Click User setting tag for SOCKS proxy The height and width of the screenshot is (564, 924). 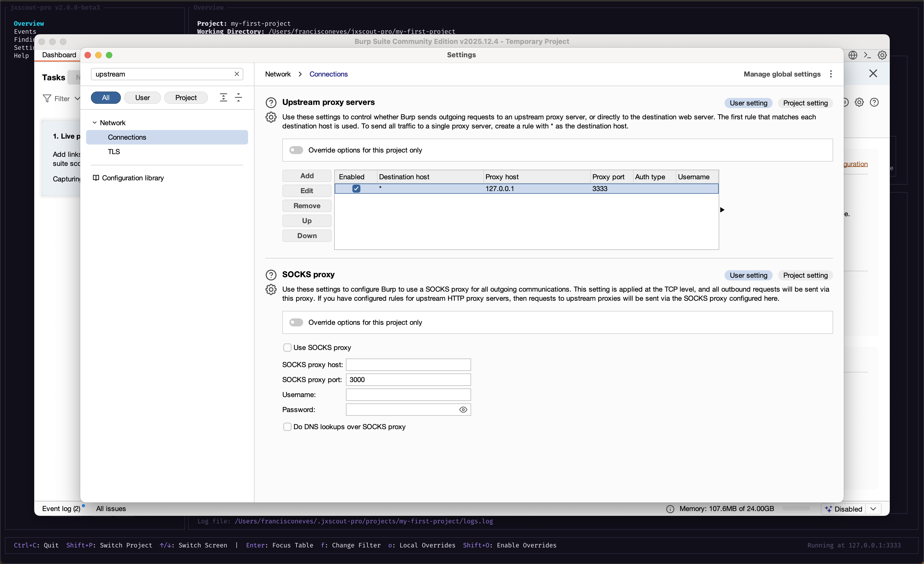749,275
